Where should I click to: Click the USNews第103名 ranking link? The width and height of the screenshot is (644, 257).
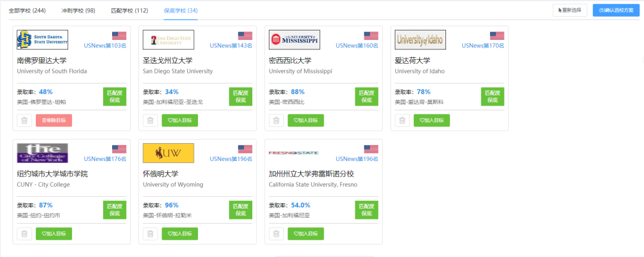pos(105,45)
